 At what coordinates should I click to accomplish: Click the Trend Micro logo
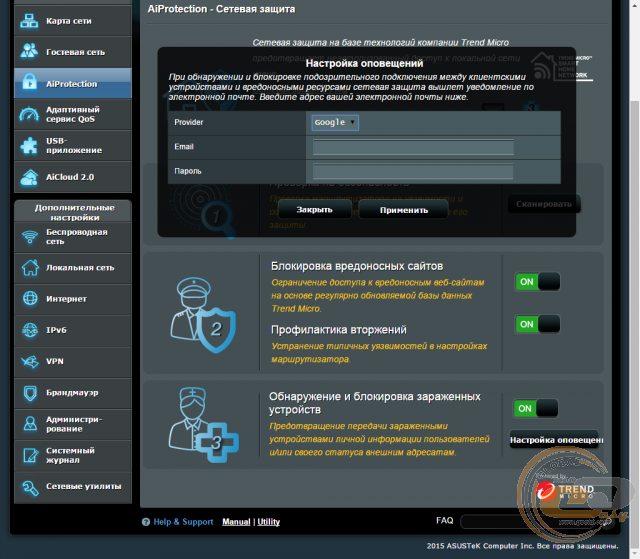pos(565,491)
